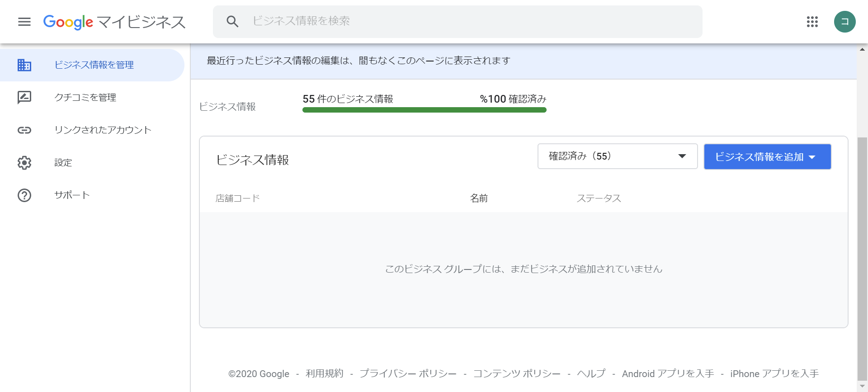Viewport: 868px width, 392px height.
Task: Click the 55 件のビジネス情報 text
Action: point(348,99)
